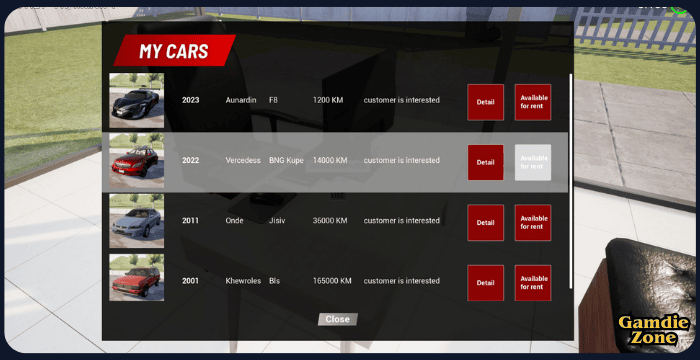Click the 165000 KM mileage value
This screenshot has height=360, width=700.
[x=332, y=281]
